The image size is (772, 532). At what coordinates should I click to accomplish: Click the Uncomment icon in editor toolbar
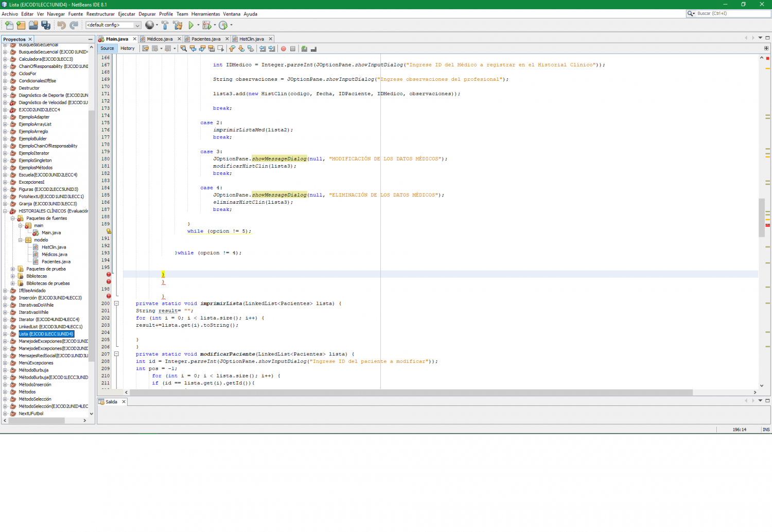point(313,48)
